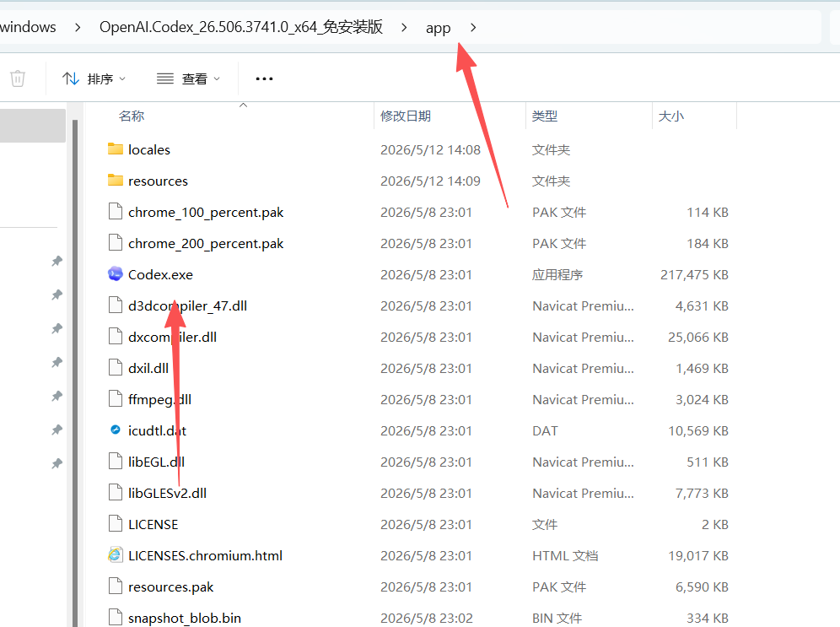Open the 排序 sort dropdown
The width and height of the screenshot is (840, 627).
click(94, 78)
